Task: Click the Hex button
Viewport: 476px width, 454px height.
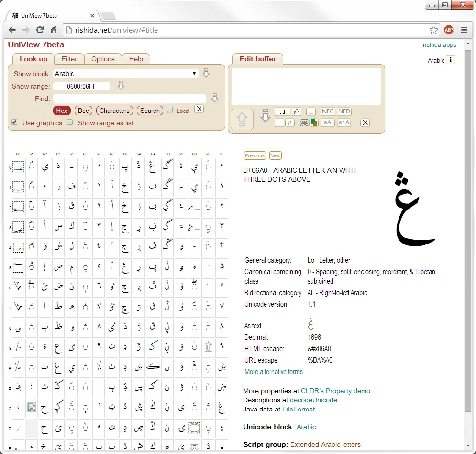Action: point(62,111)
